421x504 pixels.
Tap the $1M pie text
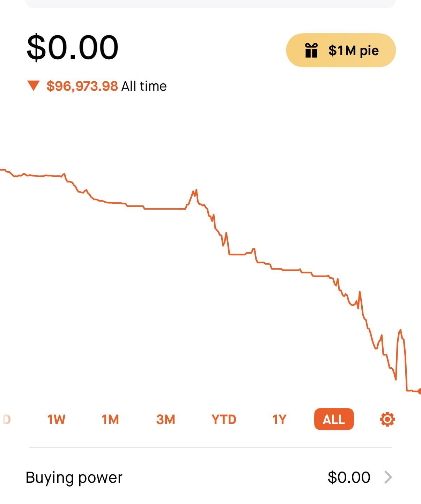(x=353, y=51)
